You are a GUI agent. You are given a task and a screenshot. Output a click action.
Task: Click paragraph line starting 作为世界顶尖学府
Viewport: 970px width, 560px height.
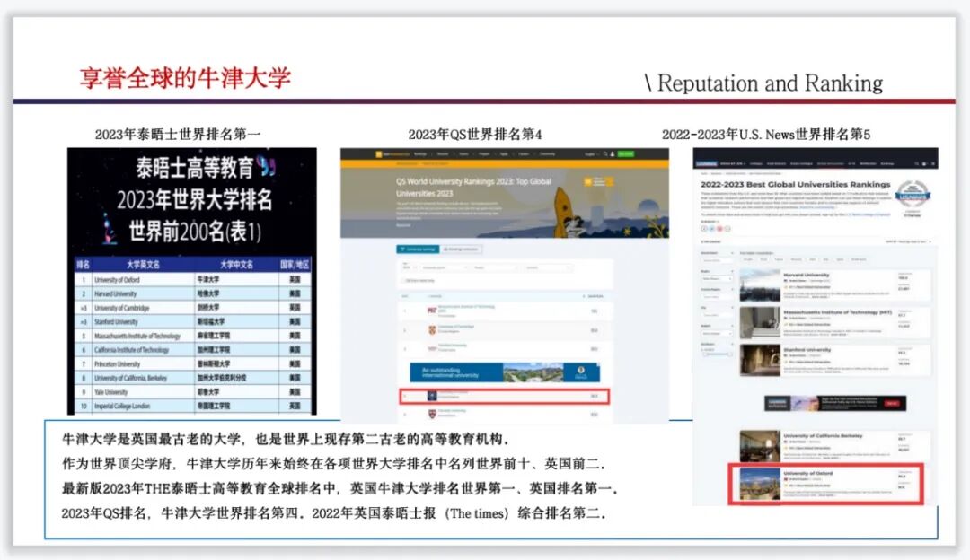(334, 464)
